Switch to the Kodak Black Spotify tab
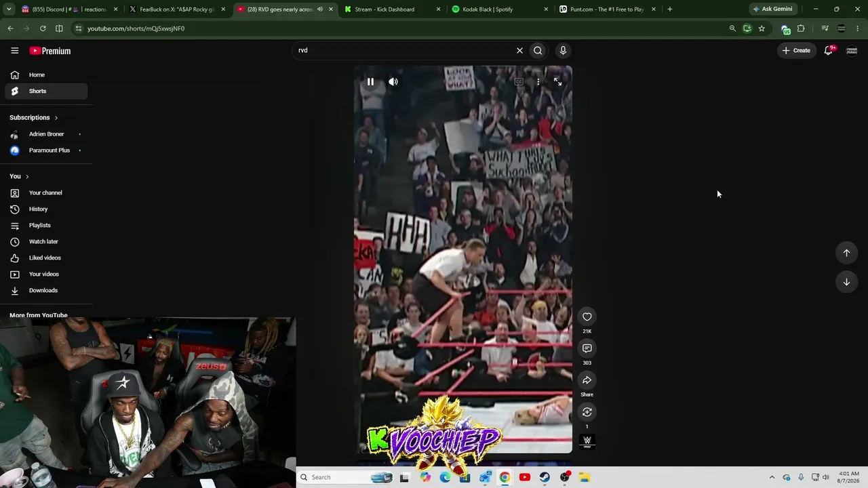Image resolution: width=868 pixels, height=488 pixels. coord(500,9)
